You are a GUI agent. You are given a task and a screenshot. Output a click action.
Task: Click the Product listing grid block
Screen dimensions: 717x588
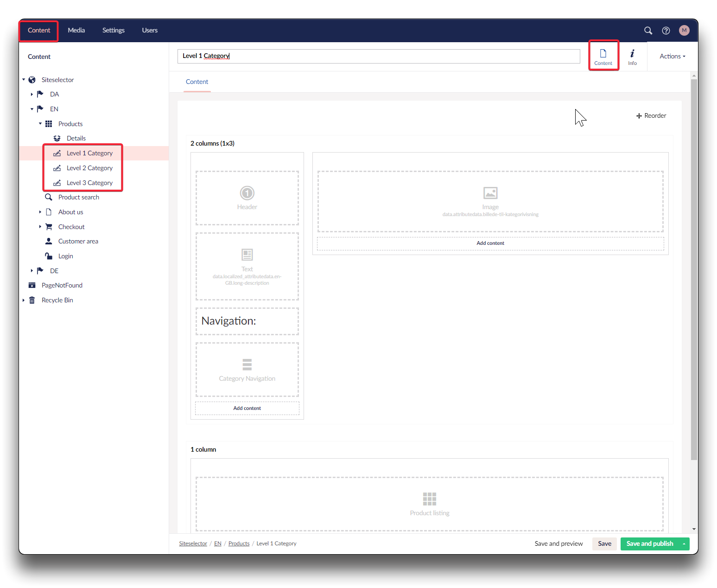tap(429, 504)
